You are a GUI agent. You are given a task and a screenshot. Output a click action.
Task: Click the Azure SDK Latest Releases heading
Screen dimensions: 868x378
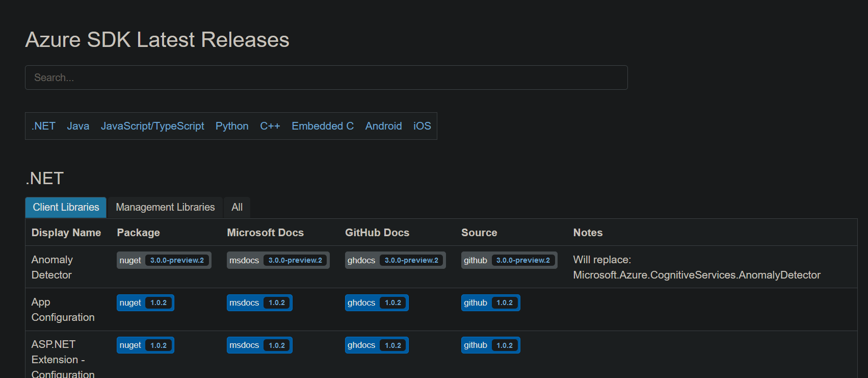tap(157, 40)
